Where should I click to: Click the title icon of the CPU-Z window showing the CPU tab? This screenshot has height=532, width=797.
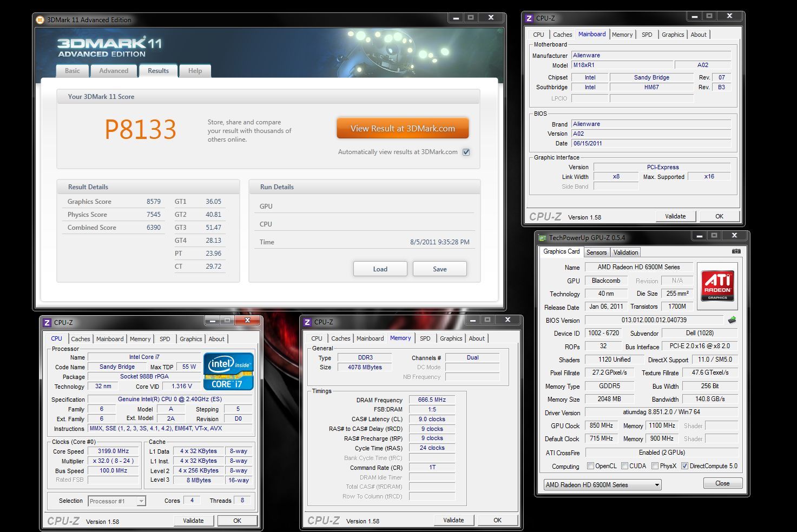click(x=47, y=322)
